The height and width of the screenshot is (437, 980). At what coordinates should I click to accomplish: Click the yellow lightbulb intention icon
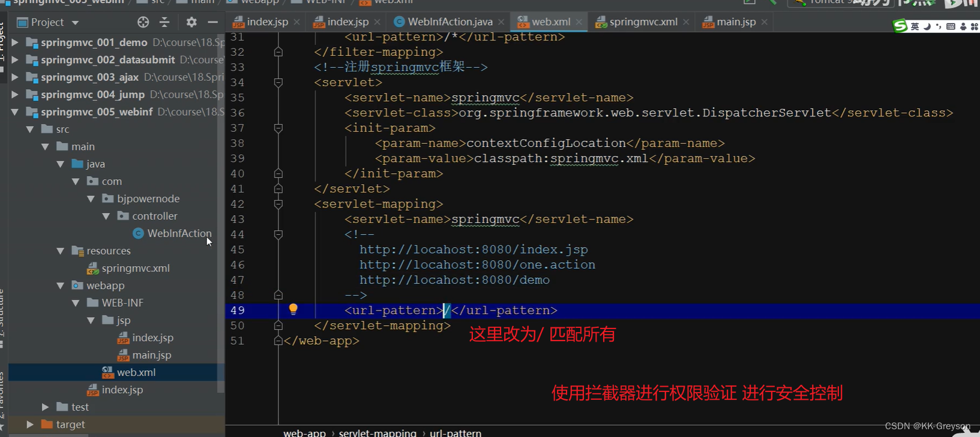[293, 309]
